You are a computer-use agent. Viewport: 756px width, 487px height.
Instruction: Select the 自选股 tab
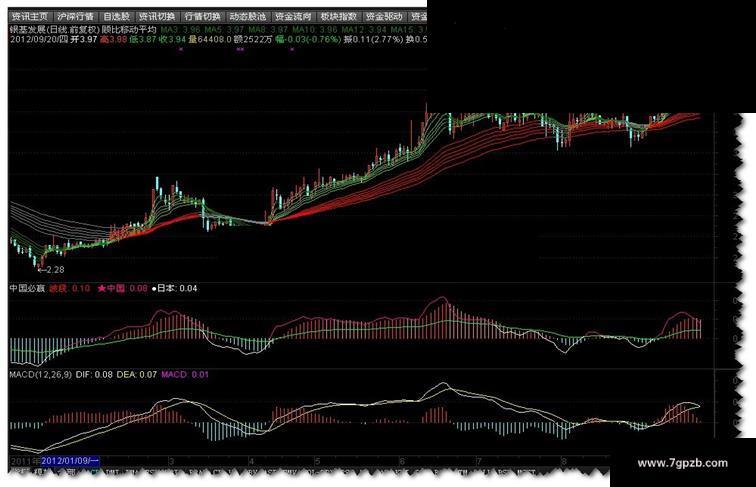pos(116,16)
